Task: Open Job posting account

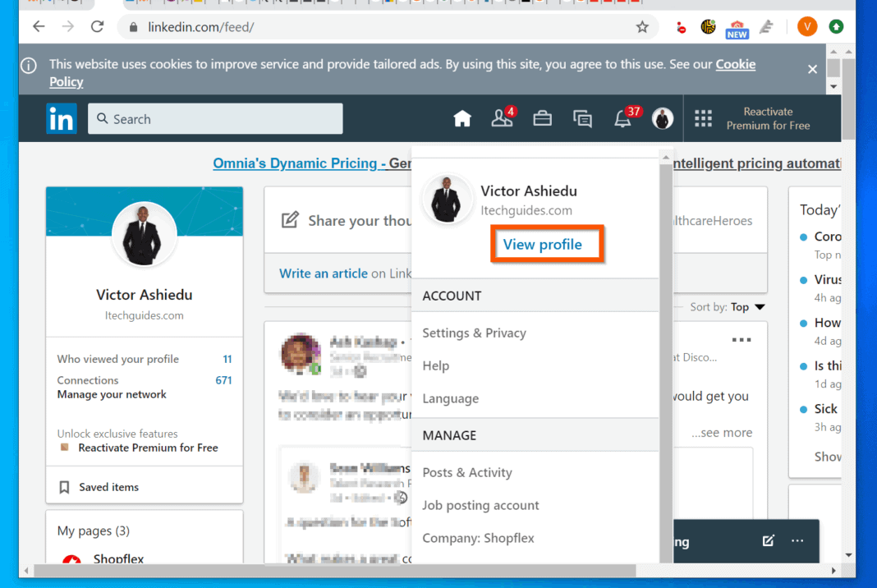Action: (x=480, y=505)
